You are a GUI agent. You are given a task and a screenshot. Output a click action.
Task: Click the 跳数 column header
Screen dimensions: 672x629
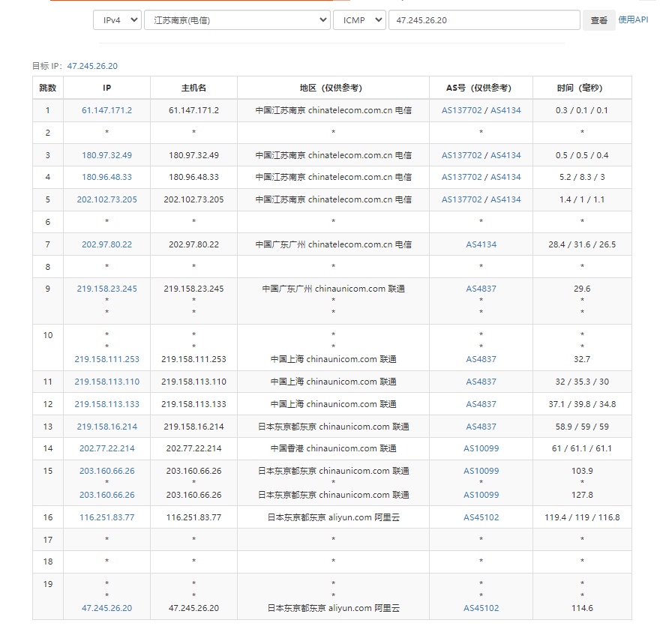pos(47,88)
